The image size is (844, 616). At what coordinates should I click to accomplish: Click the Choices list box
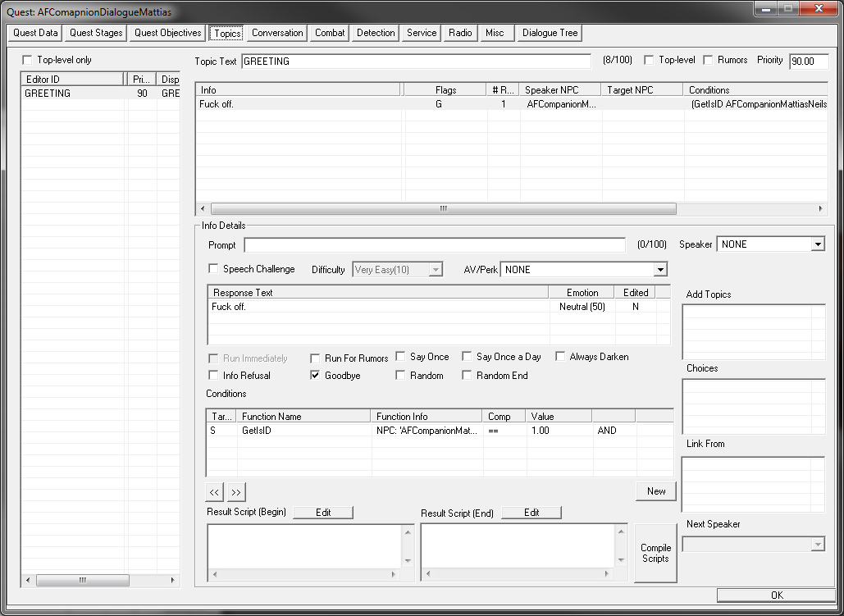point(753,406)
